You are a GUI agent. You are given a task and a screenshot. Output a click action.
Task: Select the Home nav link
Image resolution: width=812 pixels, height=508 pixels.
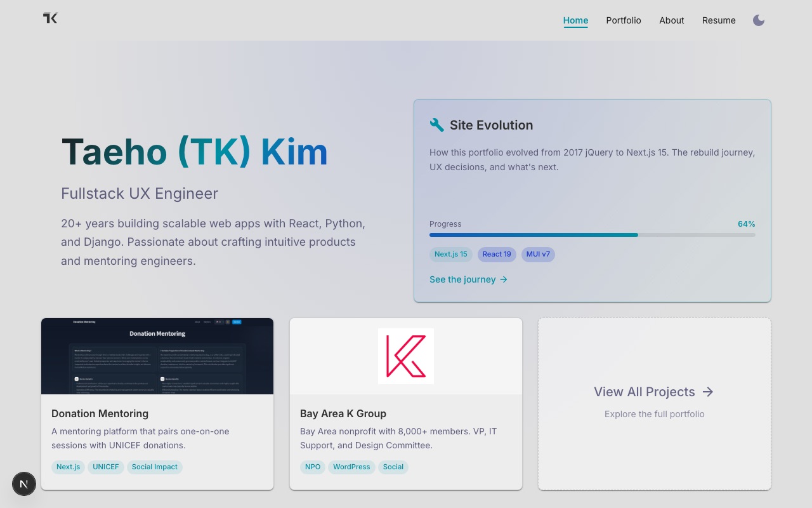pyautogui.click(x=575, y=20)
